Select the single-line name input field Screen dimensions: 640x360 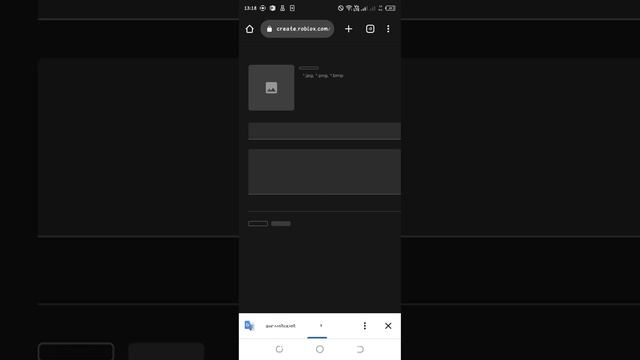[324, 131]
